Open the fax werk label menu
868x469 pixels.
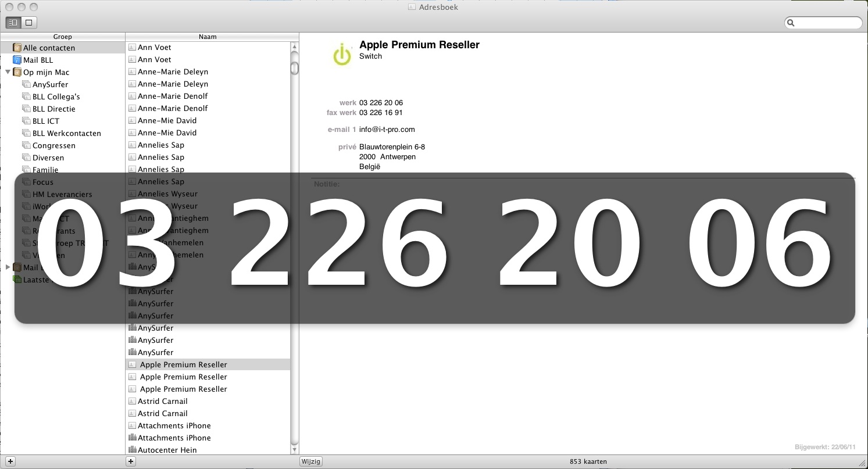pyautogui.click(x=341, y=113)
